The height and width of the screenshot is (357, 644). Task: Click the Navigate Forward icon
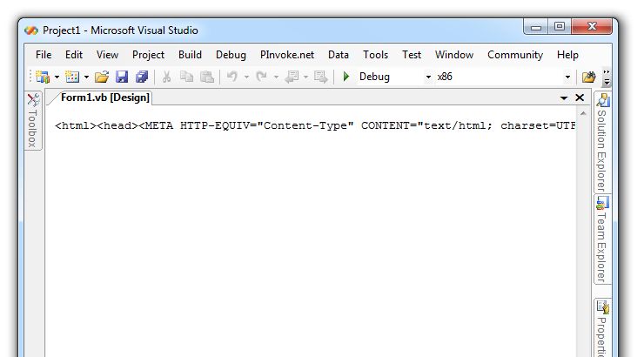coord(320,77)
